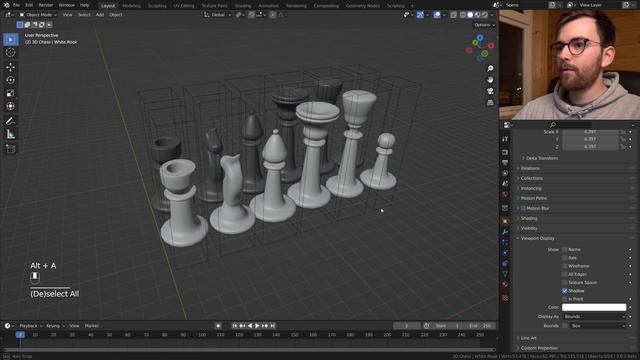The image size is (640, 360).
Task: Click the End frame field
Action: [x=480, y=326]
